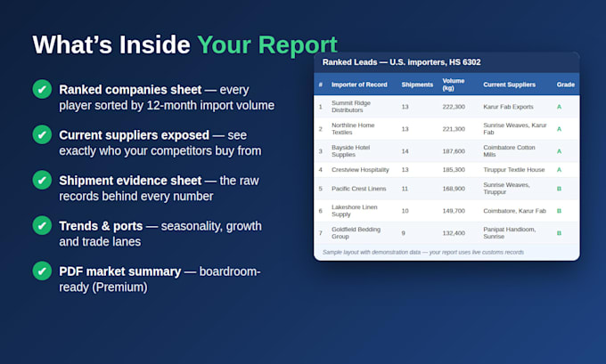This screenshot has height=364, width=606.
Task: Click the checkmark icon beside Trends & ports
Action: click(x=42, y=225)
